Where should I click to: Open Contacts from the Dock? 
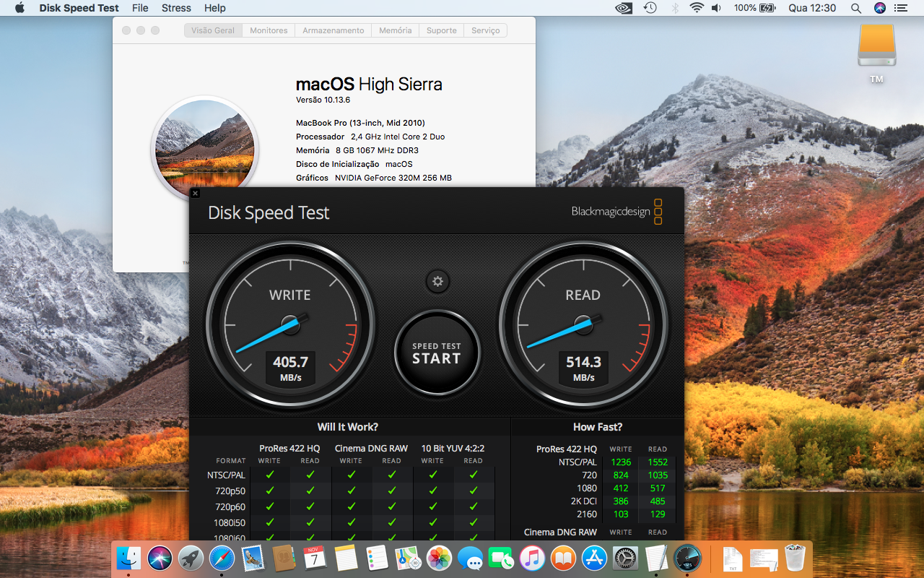pos(284,558)
